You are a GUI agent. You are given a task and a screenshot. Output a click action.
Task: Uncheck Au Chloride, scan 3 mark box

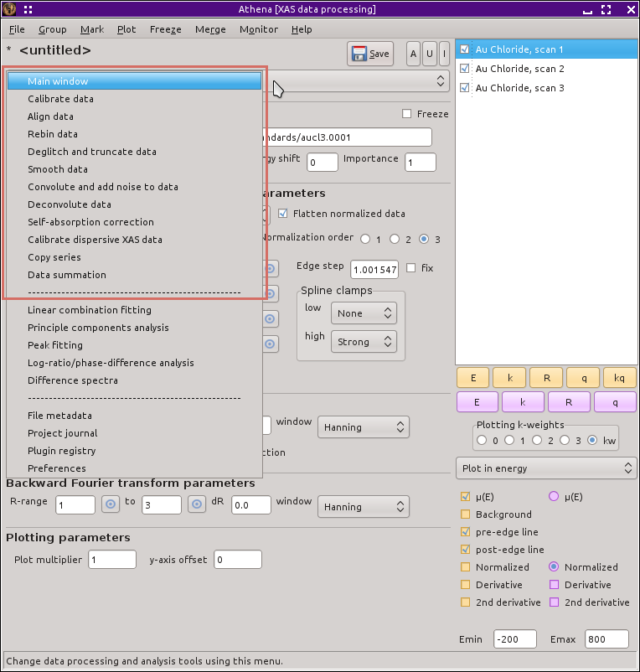click(464, 88)
